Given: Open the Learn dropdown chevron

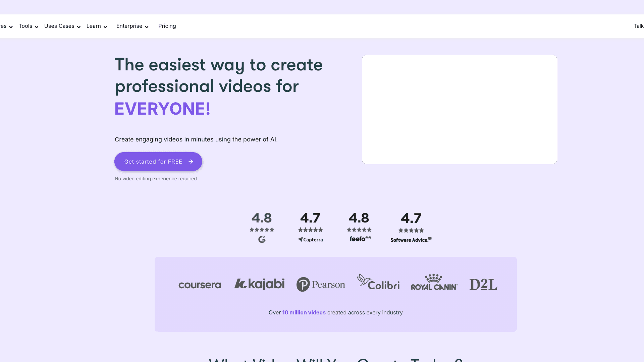Looking at the screenshot, I should pyautogui.click(x=105, y=27).
